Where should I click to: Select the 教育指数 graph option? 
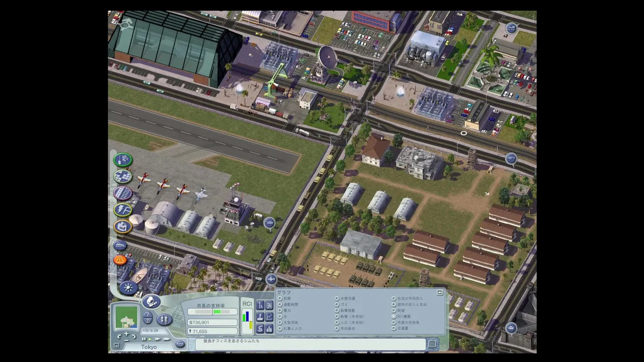[x=337, y=310]
